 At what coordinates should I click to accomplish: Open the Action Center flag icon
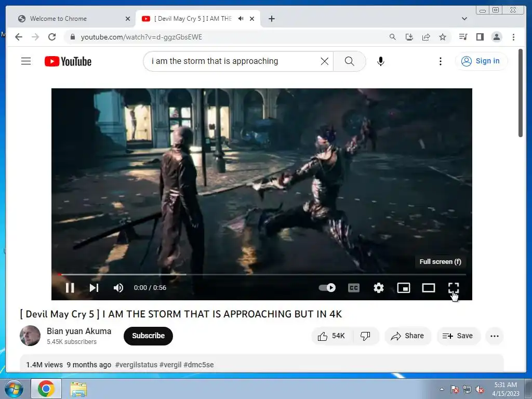pyautogui.click(x=455, y=390)
